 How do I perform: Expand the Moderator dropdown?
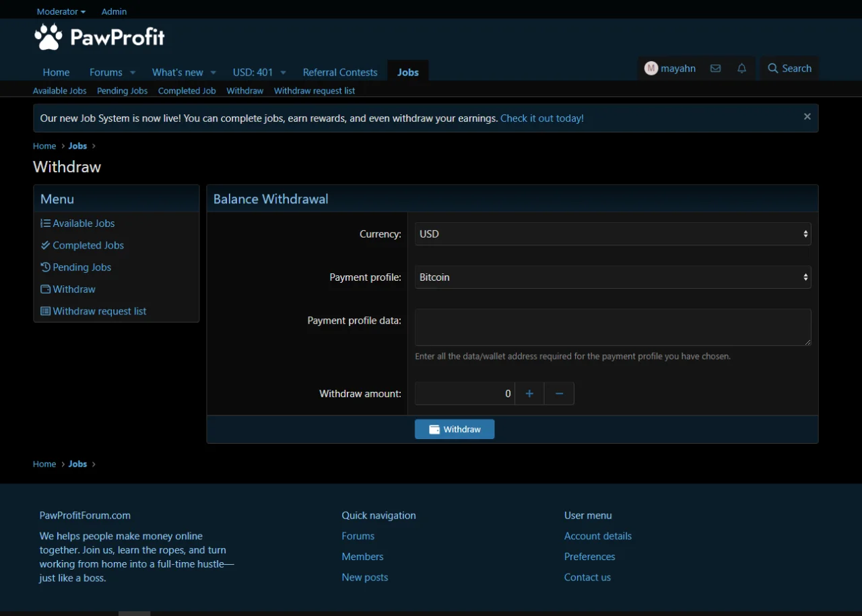[61, 11]
